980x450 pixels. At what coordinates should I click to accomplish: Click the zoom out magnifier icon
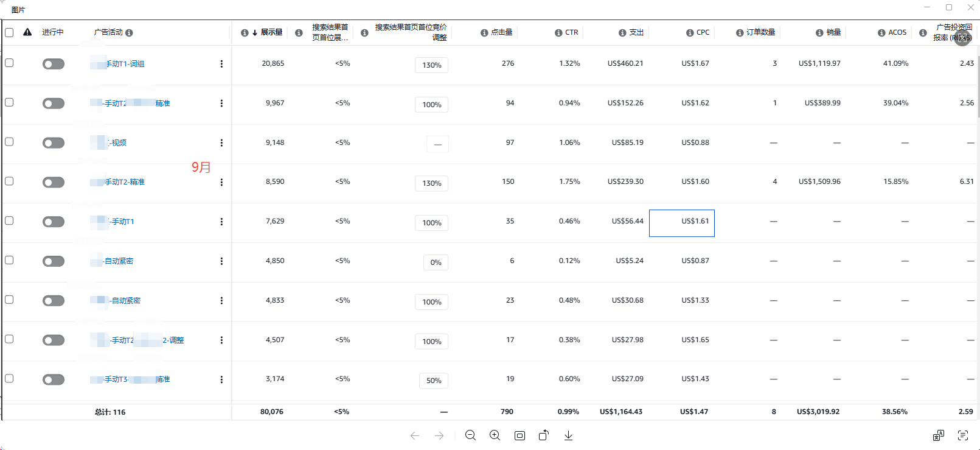tap(470, 435)
